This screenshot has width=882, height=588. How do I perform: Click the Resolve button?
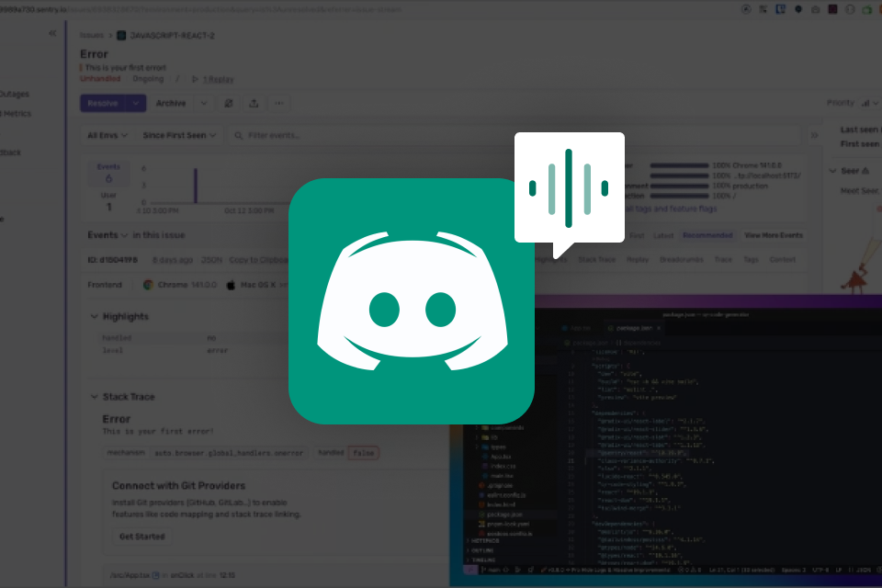(103, 103)
